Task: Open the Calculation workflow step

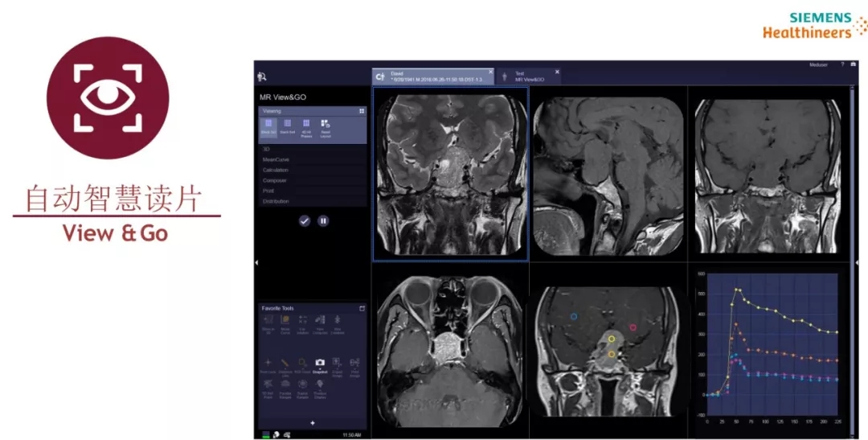Action: coord(312,170)
